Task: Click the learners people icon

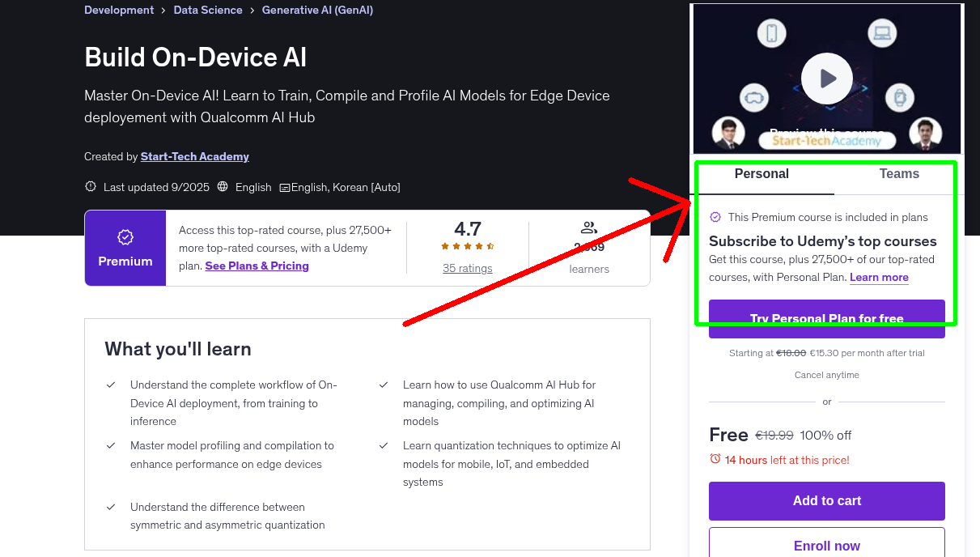Action: click(x=589, y=227)
